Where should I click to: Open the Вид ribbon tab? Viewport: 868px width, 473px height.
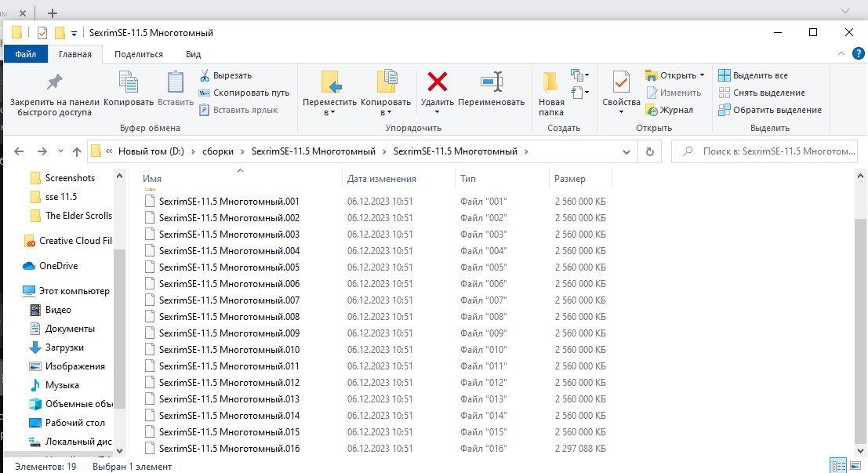[x=193, y=54]
